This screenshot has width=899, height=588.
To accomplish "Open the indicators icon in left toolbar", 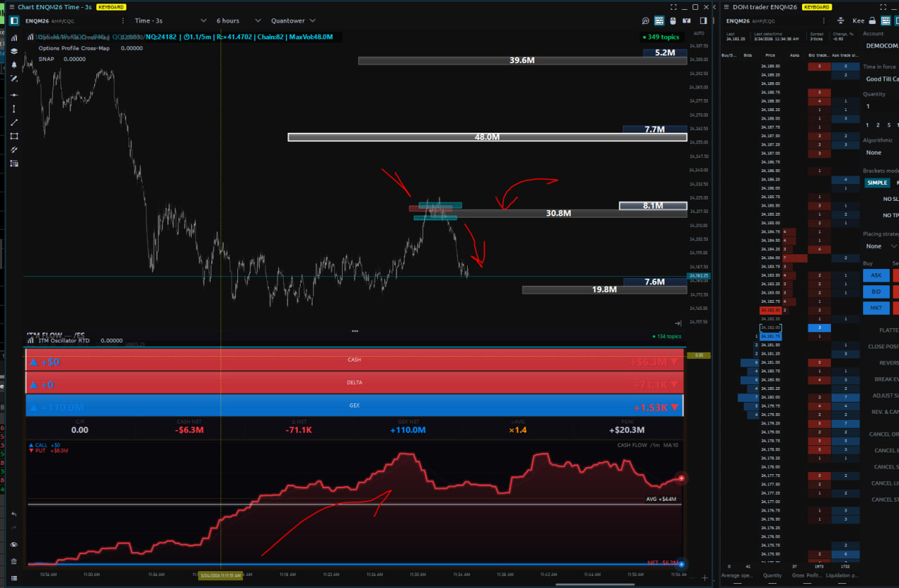I will (x=14, y=37).
